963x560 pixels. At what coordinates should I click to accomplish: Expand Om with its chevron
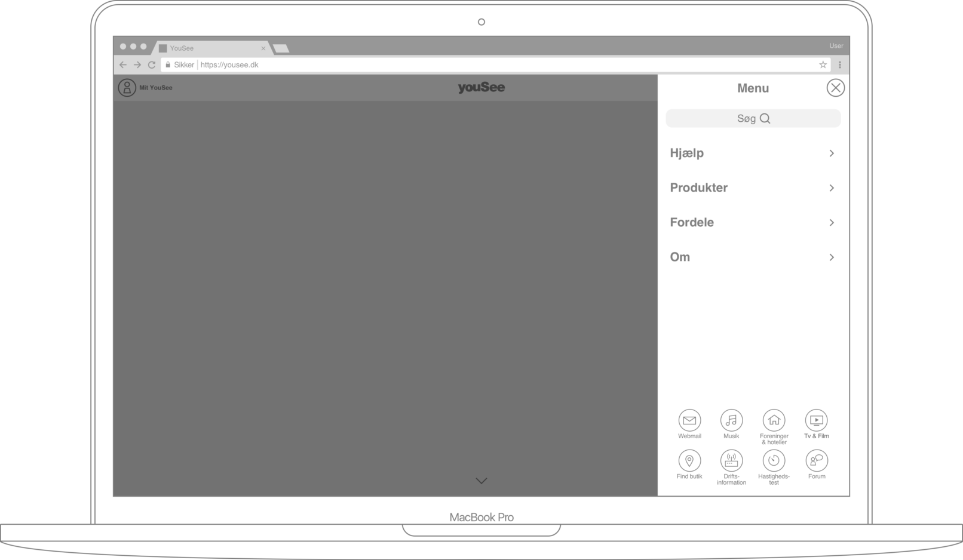tap(832, 257)
